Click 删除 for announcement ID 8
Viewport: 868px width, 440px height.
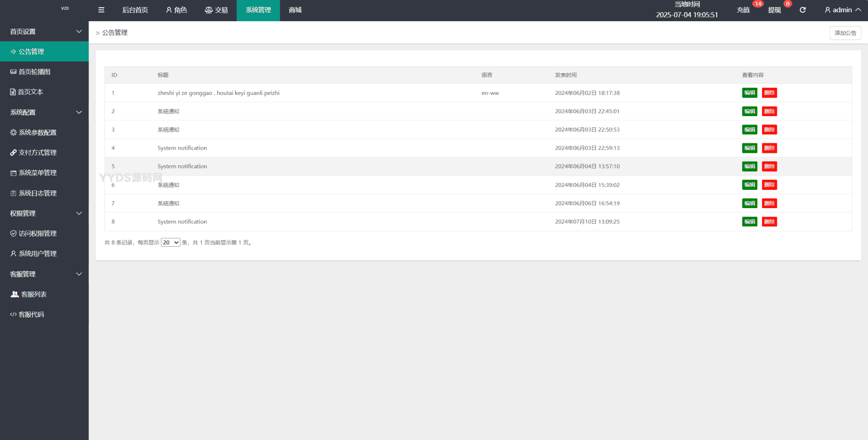[x=769, y=222]
